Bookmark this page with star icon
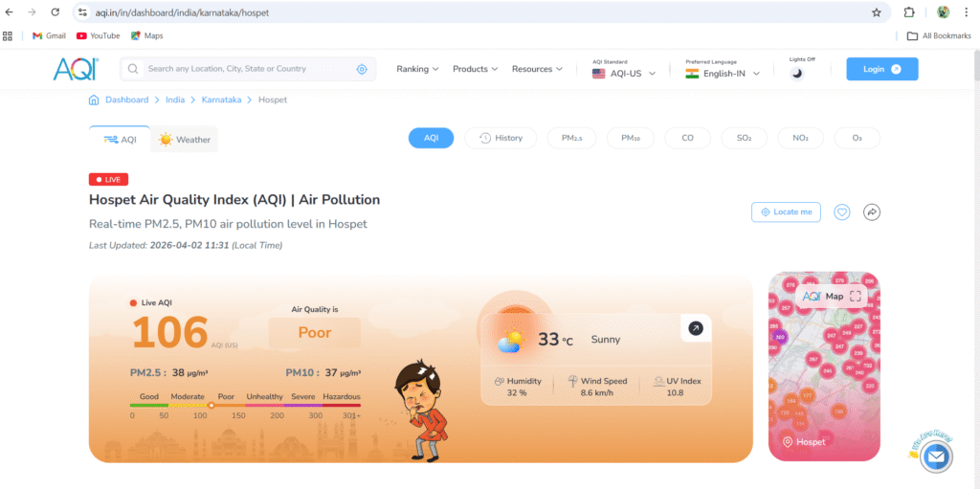 [876, 12]
